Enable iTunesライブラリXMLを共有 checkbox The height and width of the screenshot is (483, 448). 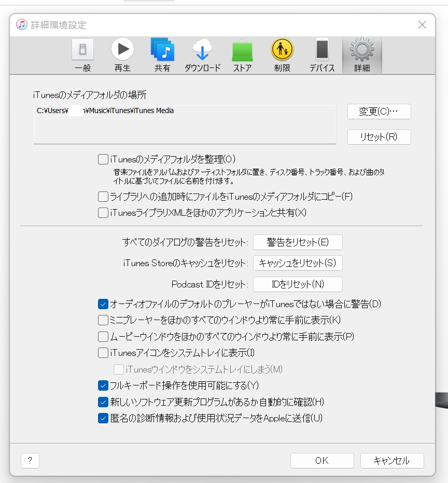tap(103, 213)
